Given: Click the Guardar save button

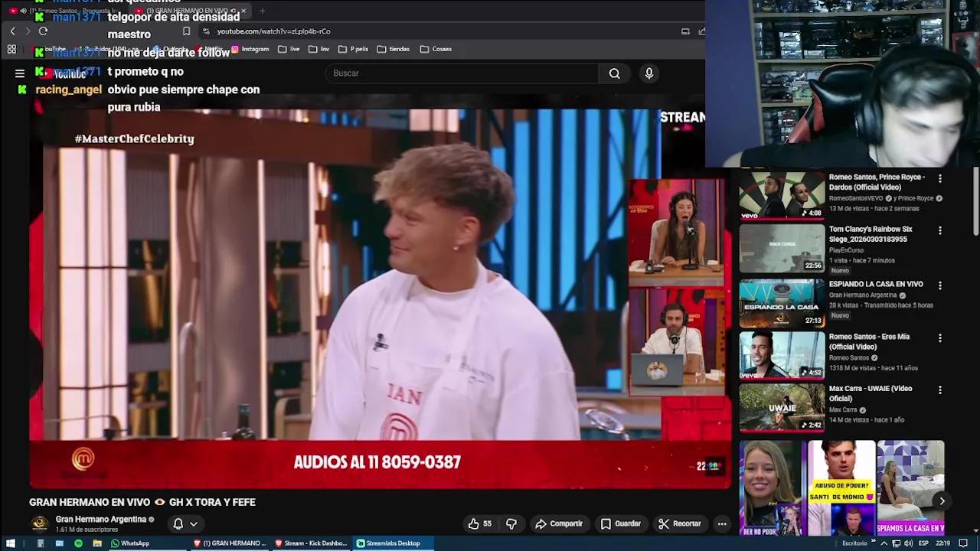Looking at the screenshot, I should tap(620, 523).
